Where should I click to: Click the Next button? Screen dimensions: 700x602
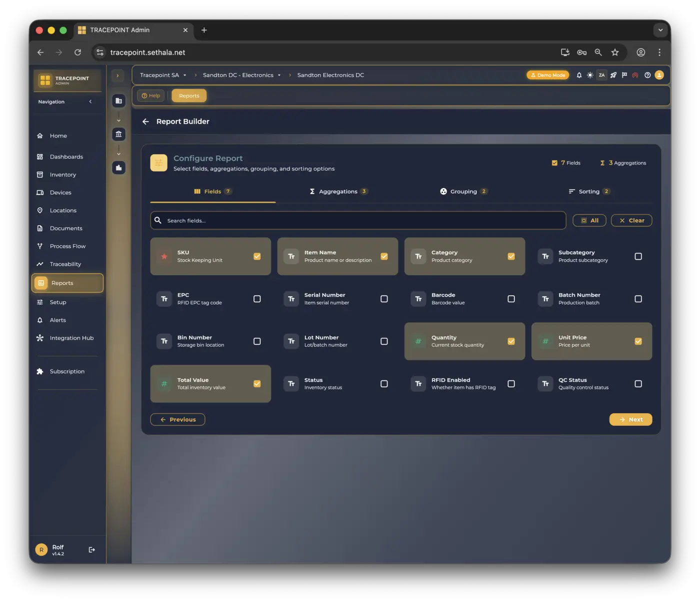[x=630, y=419]
